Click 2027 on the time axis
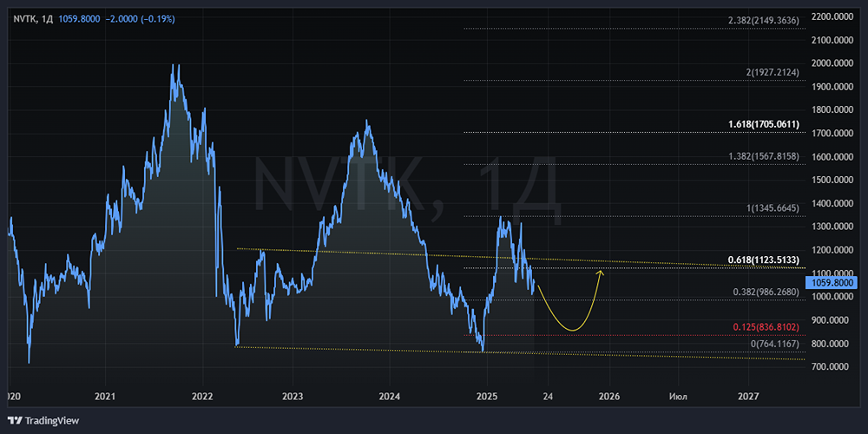This screenshot has width=868, height=434. (x=748, y=397)
